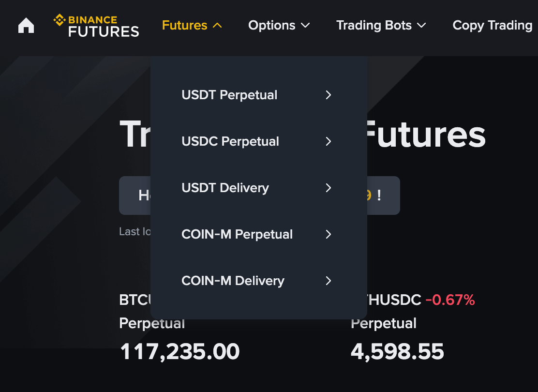Click the COIN-M Delivery chevron arrow
Image resolution: width=538 pixels, height=392 pixels.
329,281
